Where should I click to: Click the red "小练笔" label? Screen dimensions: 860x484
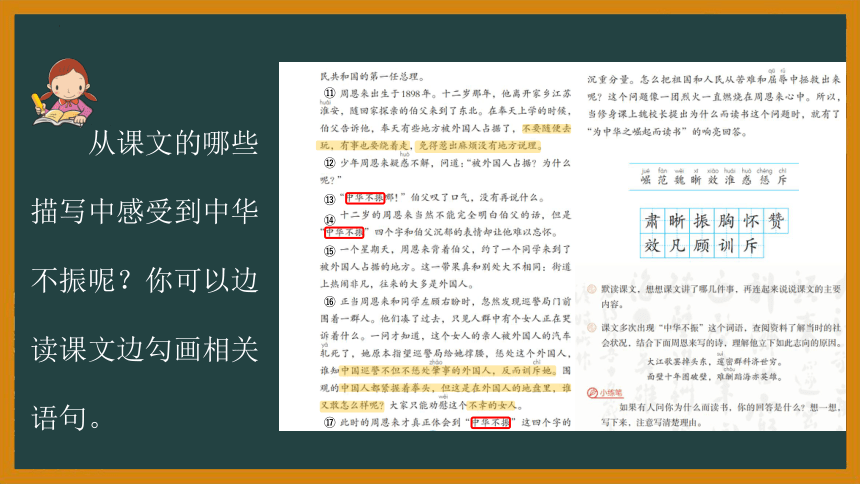pos(611,393)
